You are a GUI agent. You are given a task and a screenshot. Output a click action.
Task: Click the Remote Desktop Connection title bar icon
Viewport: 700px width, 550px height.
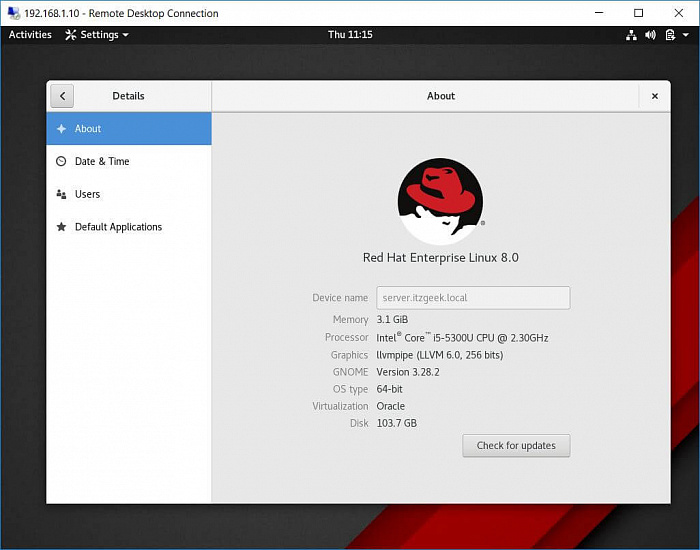point(12,13)
